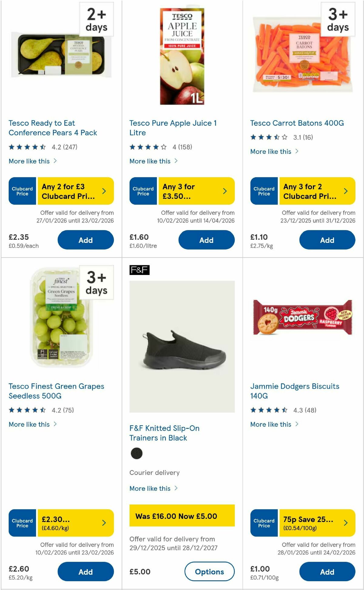The image size is (364, 590).
Task: Click Clubcard Price badge on Jammie Dodgers offer
Action: [264, 523]
